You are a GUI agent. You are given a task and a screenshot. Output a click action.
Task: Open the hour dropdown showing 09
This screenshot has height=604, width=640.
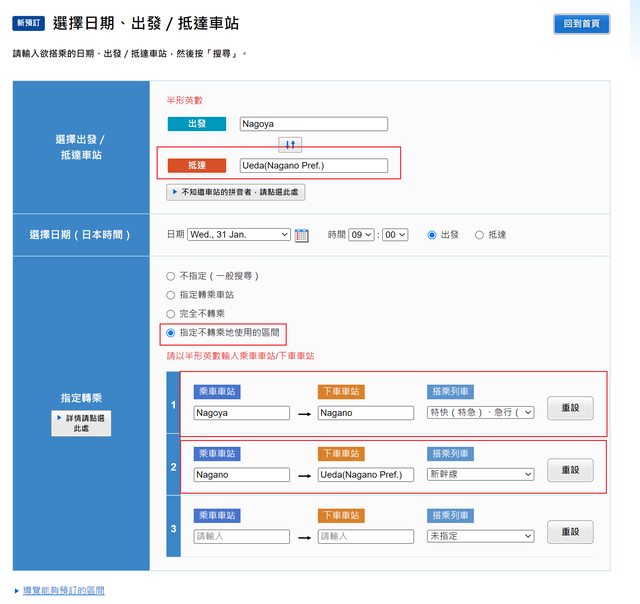click(x=361, y=235)
